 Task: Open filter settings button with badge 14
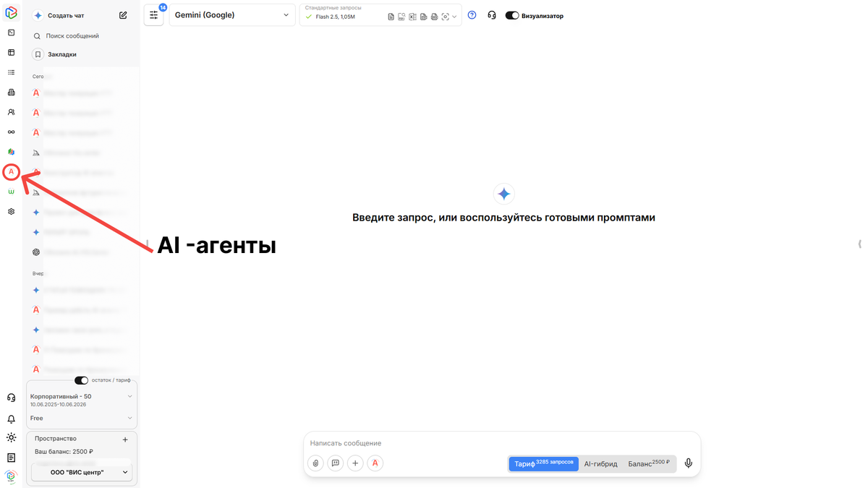[153, 15]
